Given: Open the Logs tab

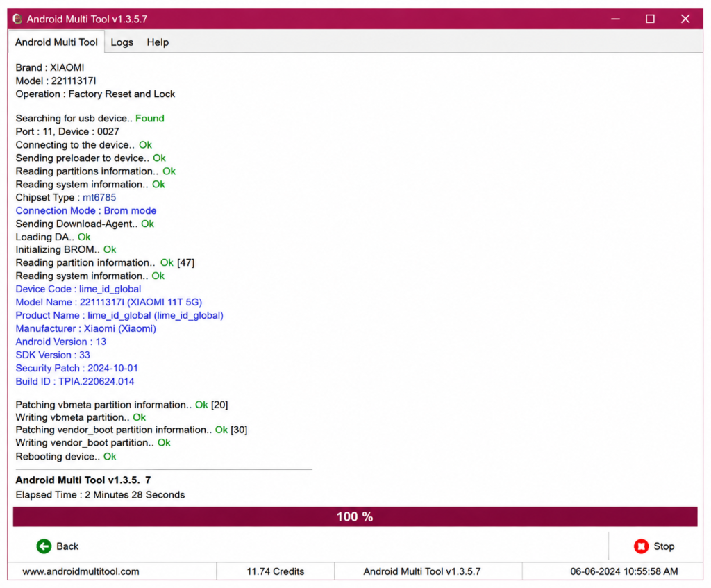Looking at the screenshot, I should pyautogui.click(x=122, y=42).
